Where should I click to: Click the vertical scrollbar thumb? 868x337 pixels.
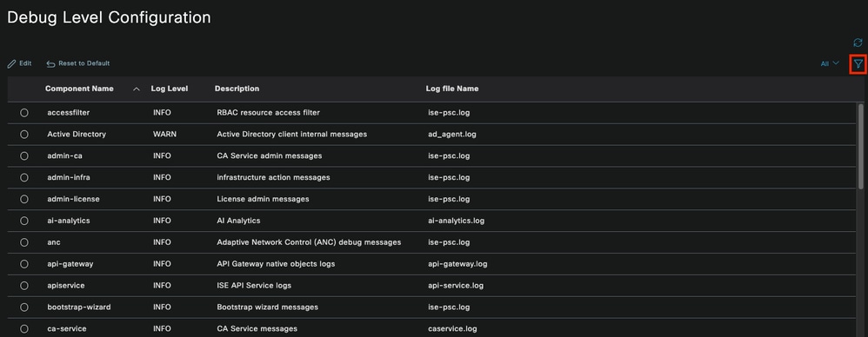861,147
